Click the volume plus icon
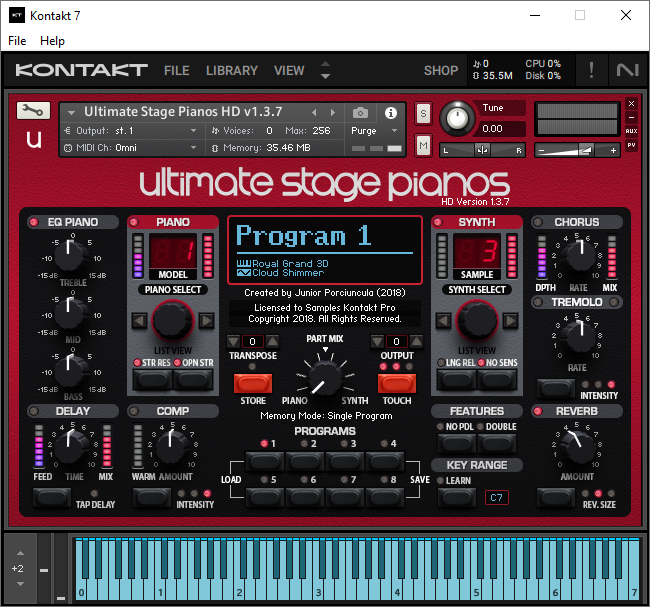 [613, 151]
